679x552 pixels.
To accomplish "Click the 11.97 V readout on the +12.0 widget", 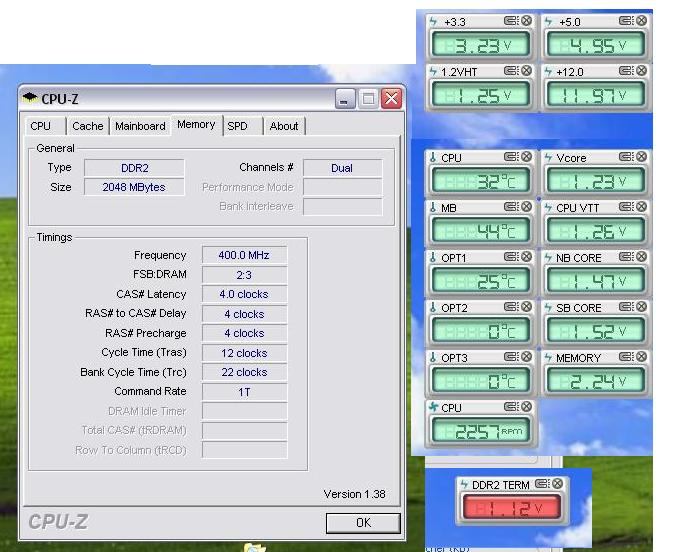I will pyautogui.click(x=596, y=95).
